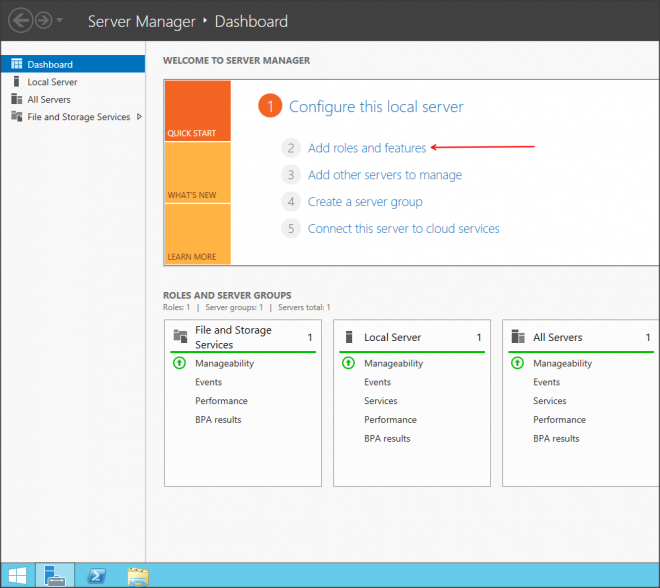Viewport: 660px width, 588px height.
Task: Click Create a server group link
Action: (365, 201)
